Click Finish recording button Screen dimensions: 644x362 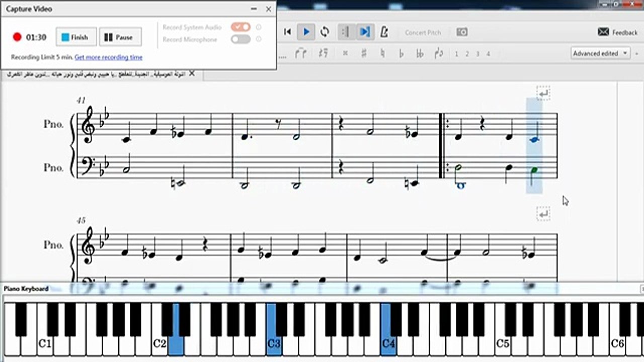[x=75, y=37]
